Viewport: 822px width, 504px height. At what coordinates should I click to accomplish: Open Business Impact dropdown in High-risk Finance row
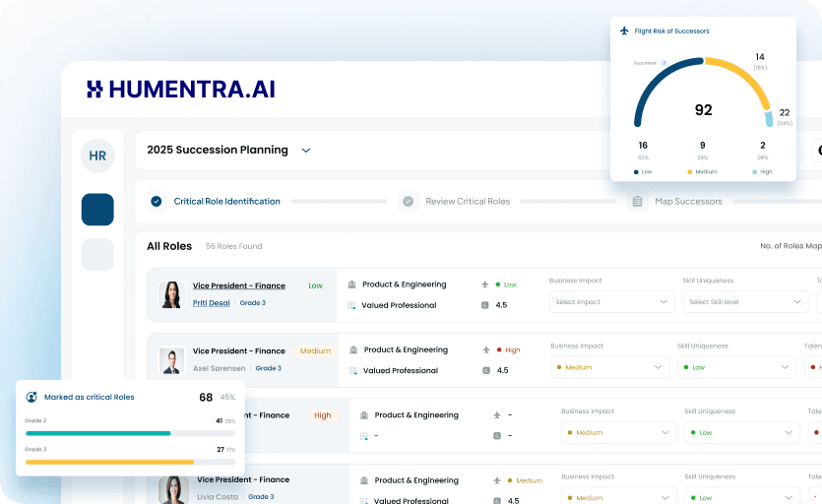618,433
